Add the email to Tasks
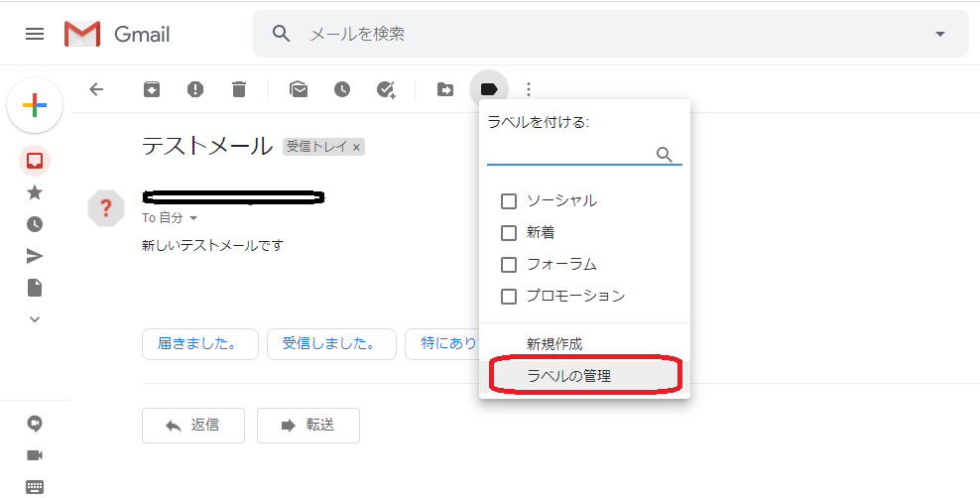The width and height of the screenshot is (980, 498). pos(386,89)
